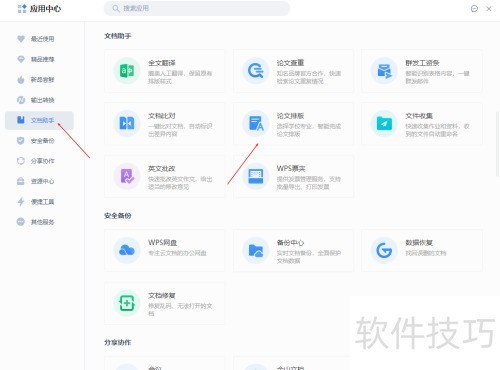The width and height of the screenshot is (500, 370).
Task: Launch the 论文查重 plagiarism check icon
Action: tap(255, 71)
